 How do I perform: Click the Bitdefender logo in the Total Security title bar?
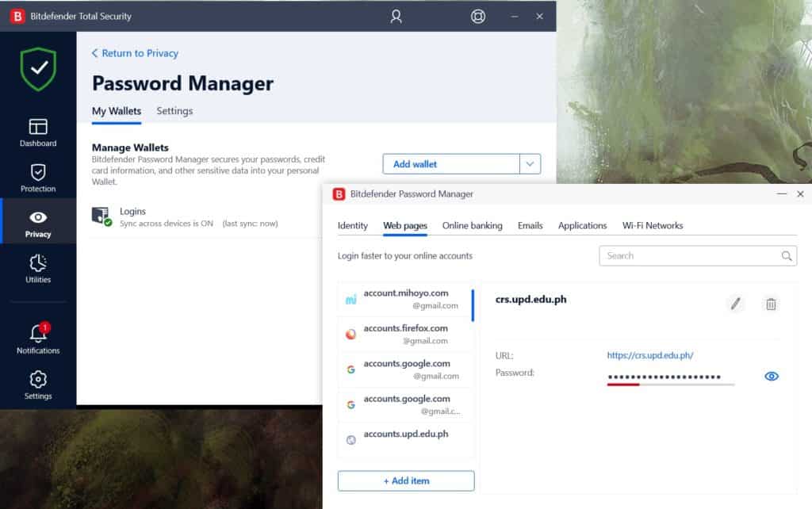coord(17,17)
